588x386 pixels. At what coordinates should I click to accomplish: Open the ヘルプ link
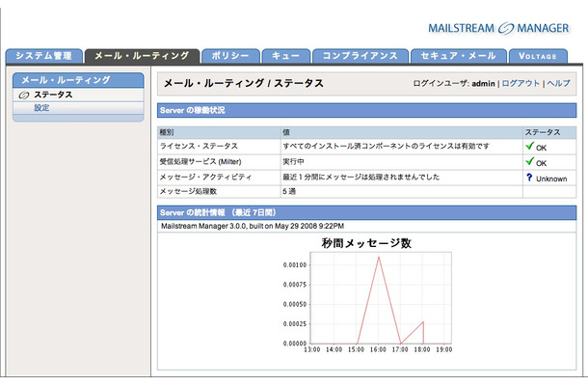pos(558,83)
